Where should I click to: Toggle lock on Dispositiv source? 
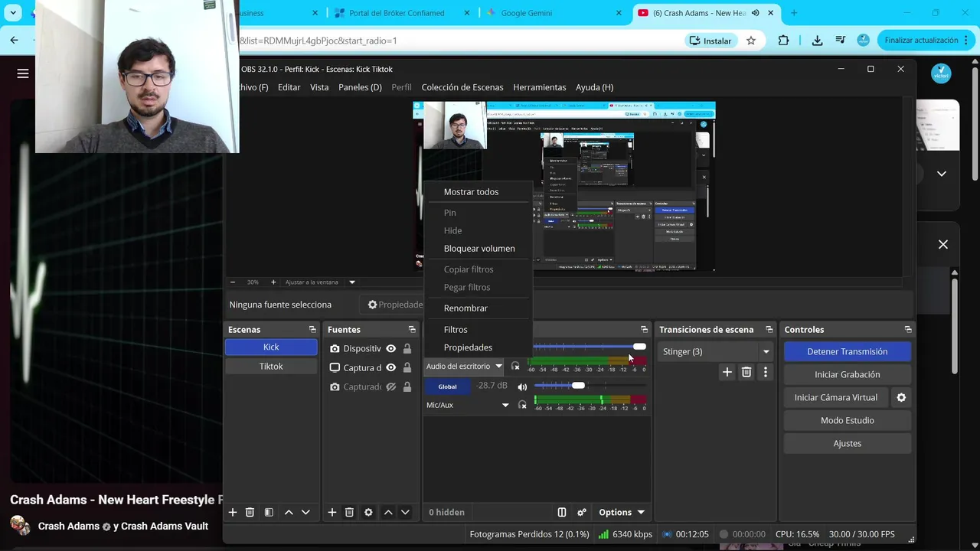click(x=407, y=348)
